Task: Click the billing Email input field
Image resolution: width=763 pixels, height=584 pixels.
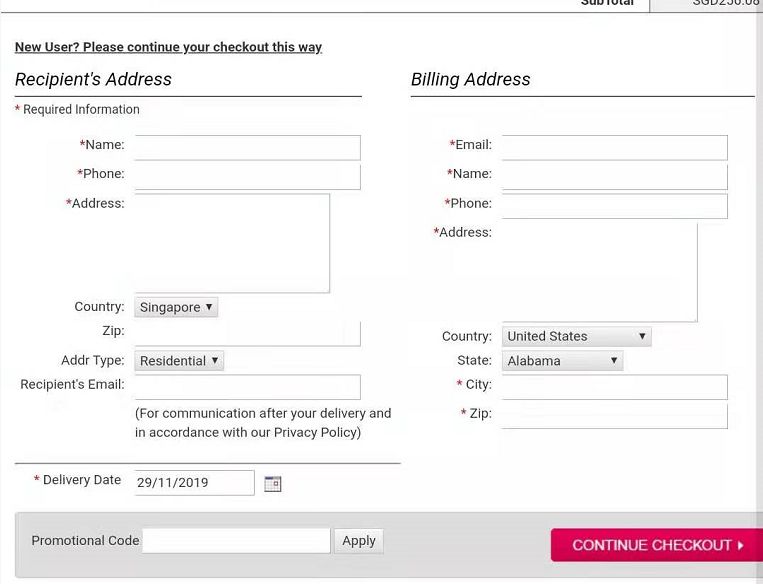Action: coord(614,147)
